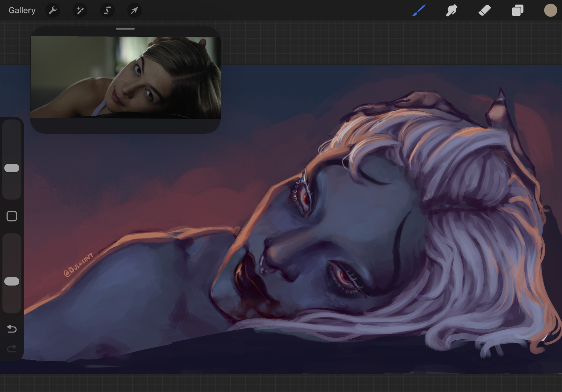Click the @Dusktint signature on canvas

click(78, 265)
